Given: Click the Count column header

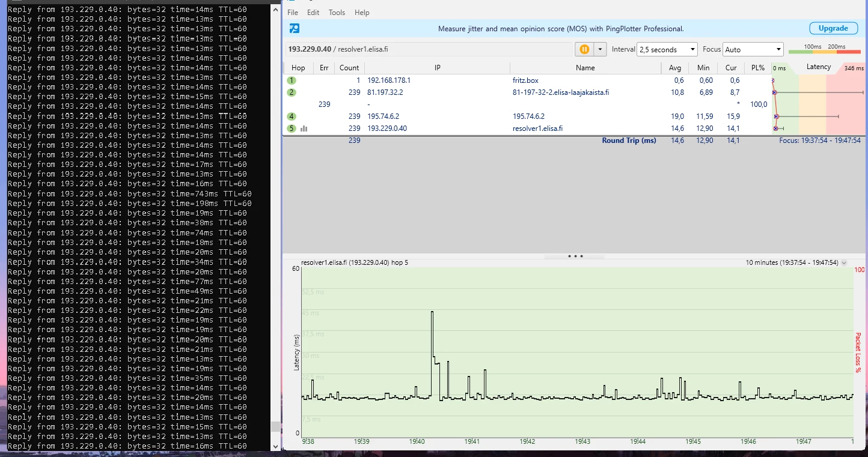Looking at the screenshot, I should pos(349,68).
